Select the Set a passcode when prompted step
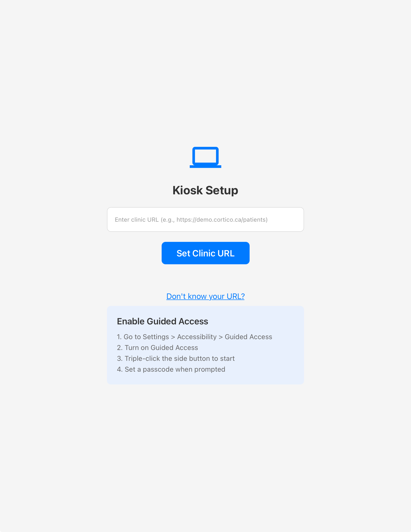The height and width of the screenshot is (532, 411). pyautogui.click(x=171, y=369)
